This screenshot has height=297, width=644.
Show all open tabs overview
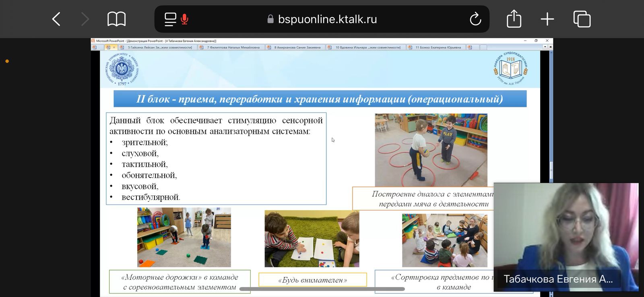[x=582, y=19]
